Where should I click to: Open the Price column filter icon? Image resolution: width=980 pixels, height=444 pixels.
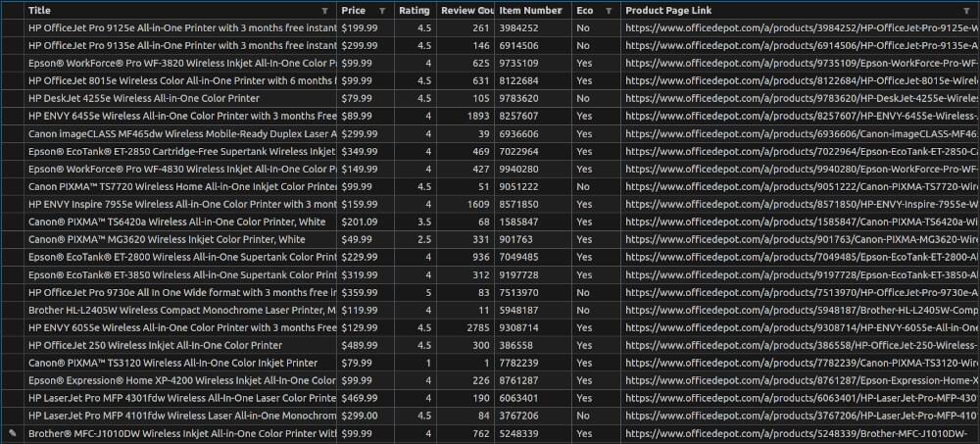tap(382, 11)
